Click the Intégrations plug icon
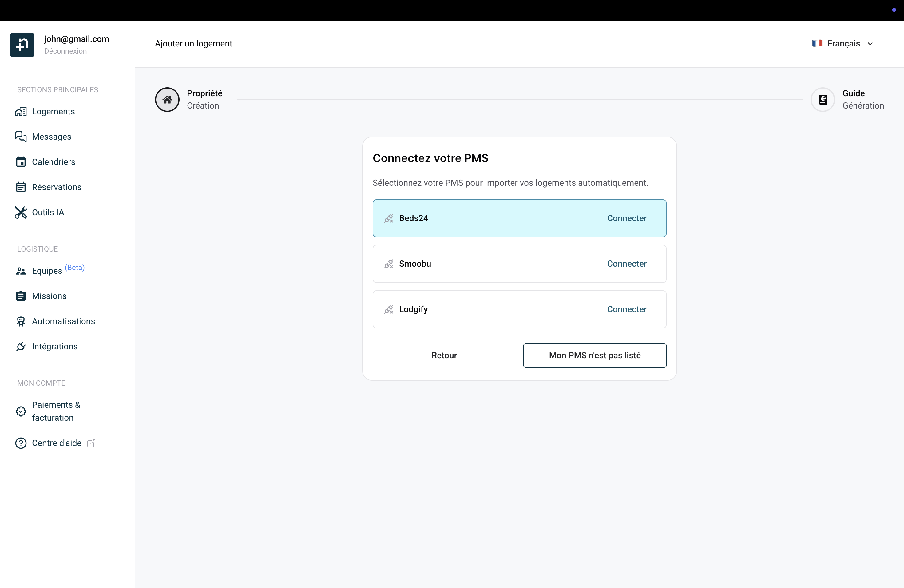 [x=21, y=346]
